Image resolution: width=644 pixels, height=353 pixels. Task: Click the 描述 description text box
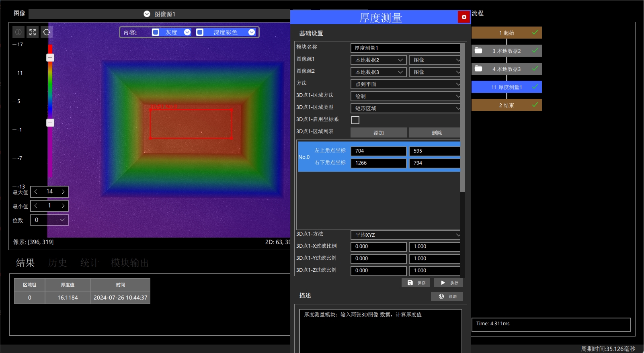[x=380, y=330]
